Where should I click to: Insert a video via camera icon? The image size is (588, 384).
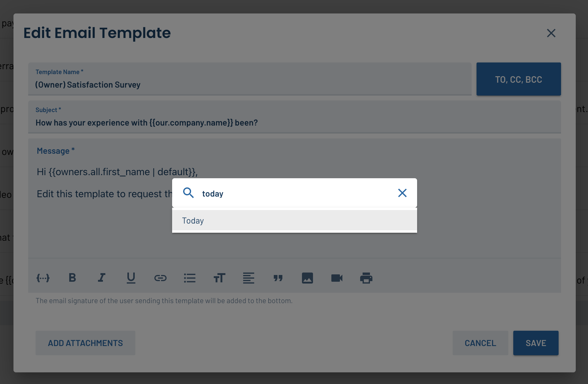coord(337,278)
